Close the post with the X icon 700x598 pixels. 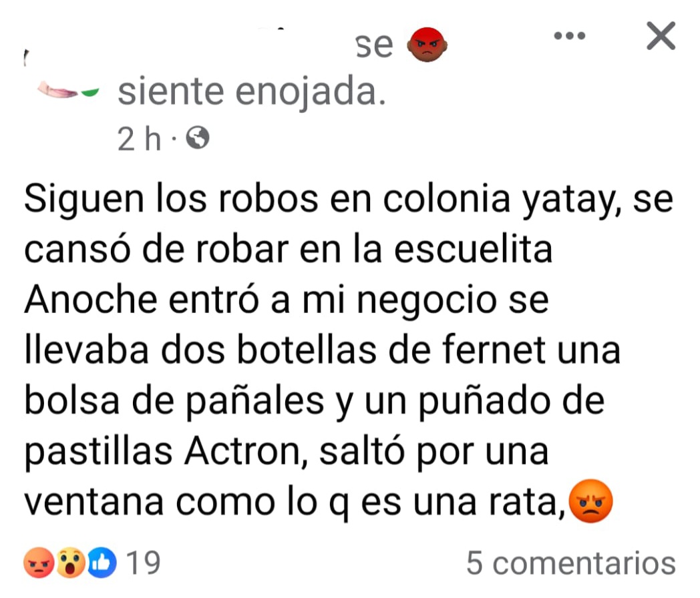click(661, 35)
